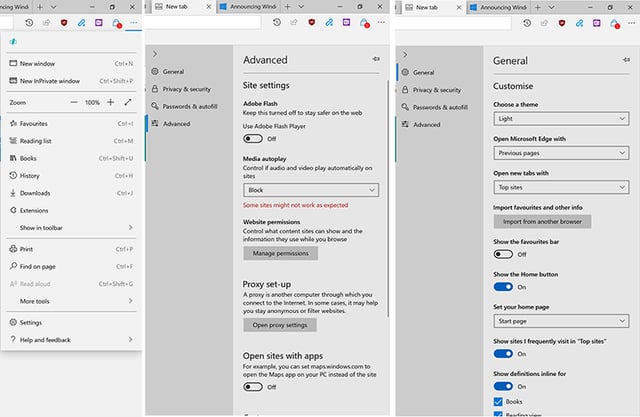640x417 pixels.
Task: Open Choose a theme Light dropdown
Action: [x=561, y=119]
